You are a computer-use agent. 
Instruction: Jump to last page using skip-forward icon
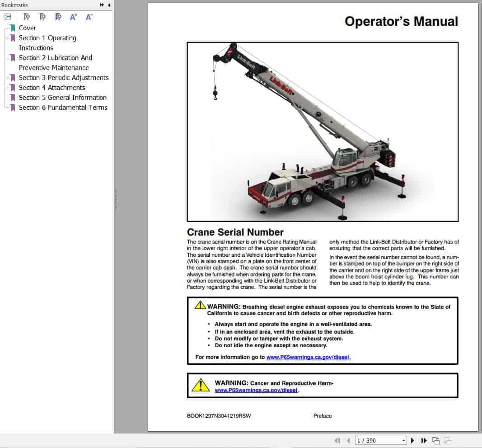click(424, 440)
